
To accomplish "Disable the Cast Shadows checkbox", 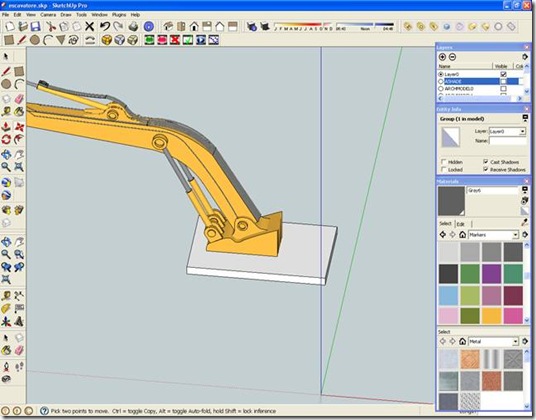I will (x=486, y=162).
